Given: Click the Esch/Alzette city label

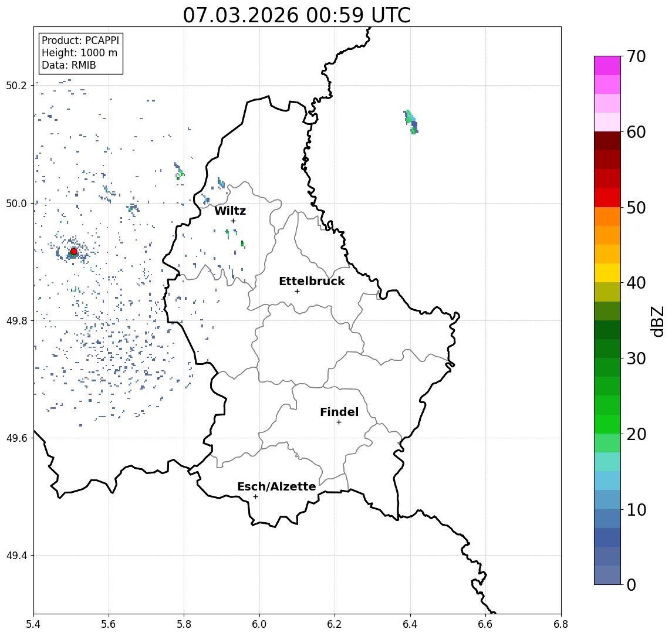Looking at the screenshot, I should 276,486.
